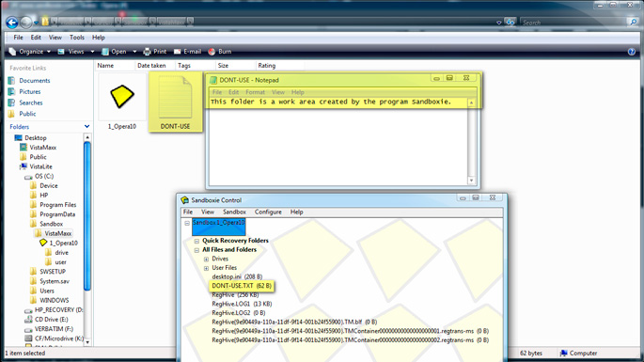Viewport: 644px width, 362px height.
Task: Open the Explorer View menu
Action: click(55, 38)
